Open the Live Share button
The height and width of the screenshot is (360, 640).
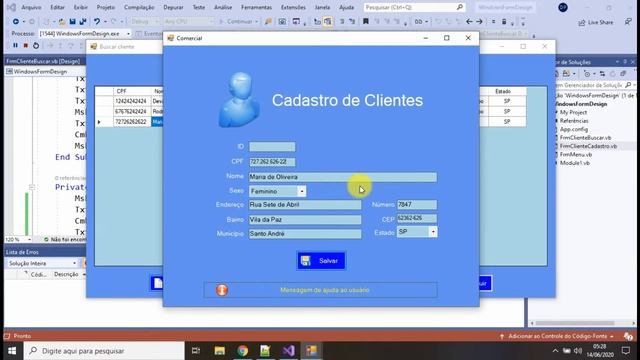[596, 22]
